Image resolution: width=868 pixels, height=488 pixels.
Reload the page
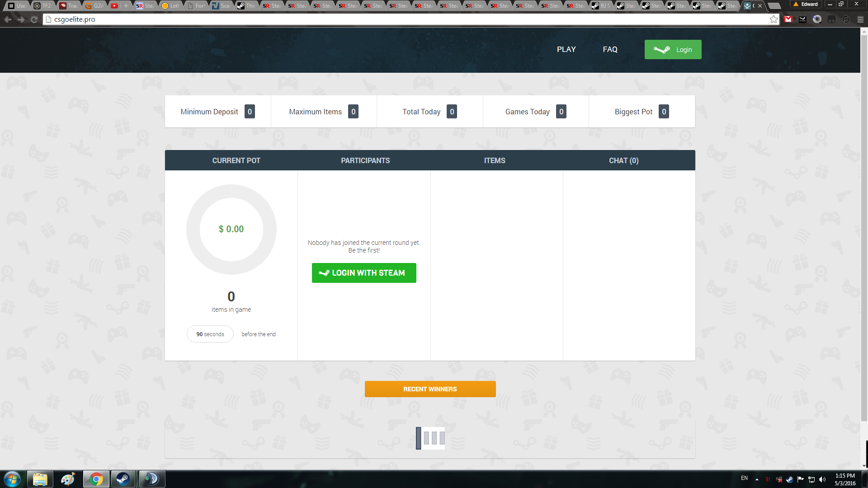(34, 19)
